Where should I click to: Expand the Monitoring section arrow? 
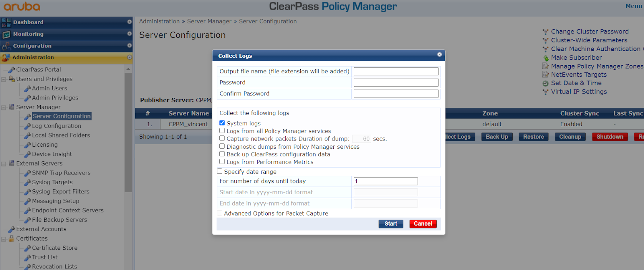point(130,34)
